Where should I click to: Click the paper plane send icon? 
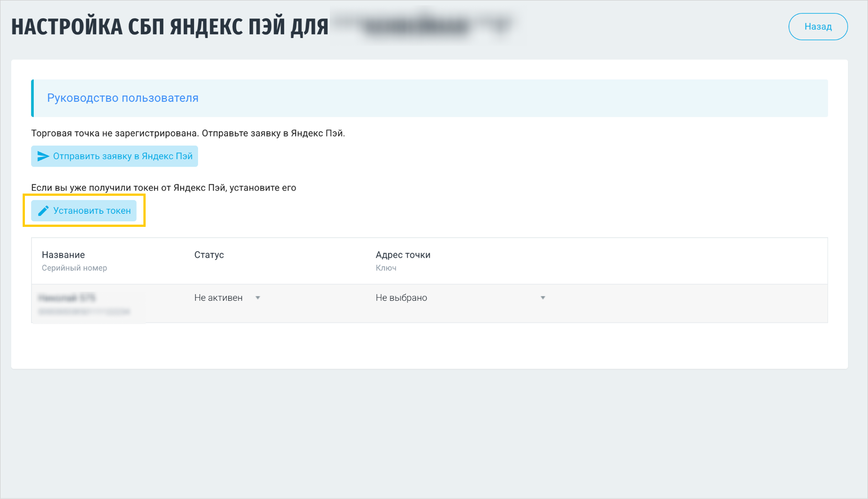coord(43,156)
